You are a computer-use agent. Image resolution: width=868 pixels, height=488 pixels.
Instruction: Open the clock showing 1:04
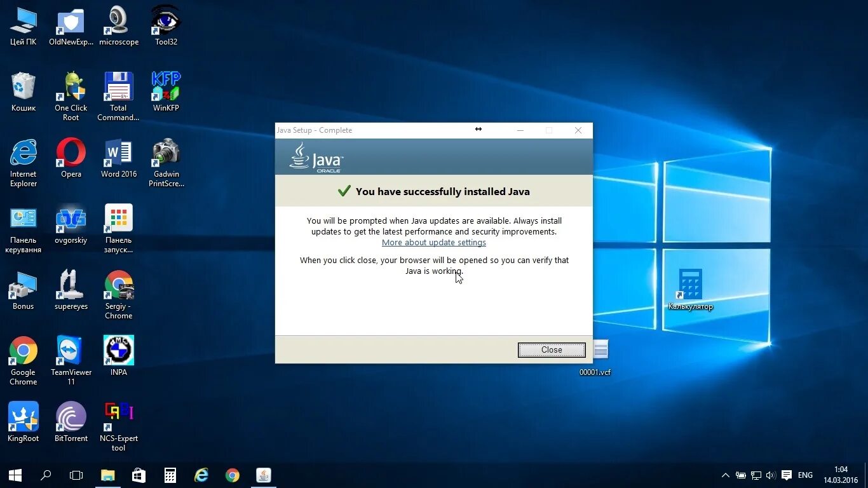point(841,475)
